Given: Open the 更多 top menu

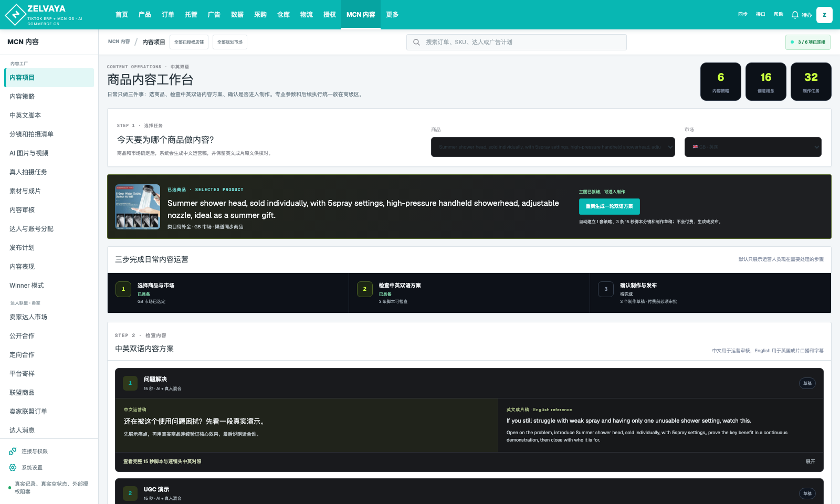Looking at the screenshot, I should click(392, 15).
